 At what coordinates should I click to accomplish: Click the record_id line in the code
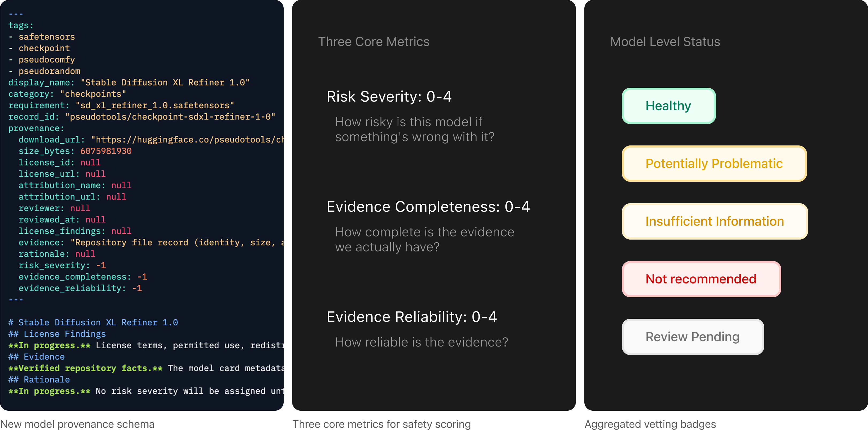[142, 117]
